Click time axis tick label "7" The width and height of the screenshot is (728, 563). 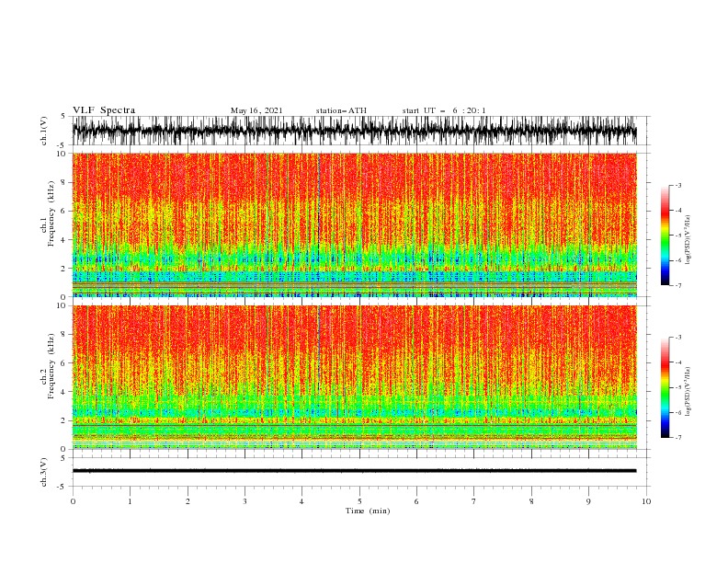474,501
